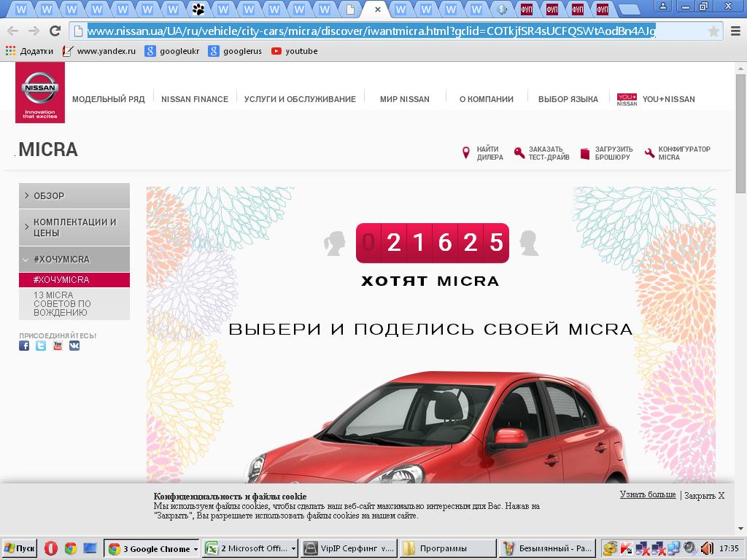Image resolution: width=747 pixels, height=560 pixels.
Task: Click the 21625 red counter display
Action: coord(432,243)
